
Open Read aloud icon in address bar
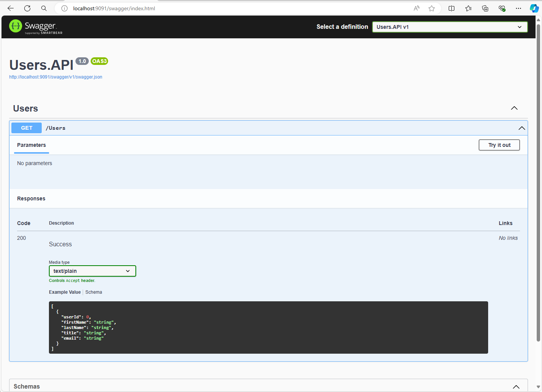(416, 8)
